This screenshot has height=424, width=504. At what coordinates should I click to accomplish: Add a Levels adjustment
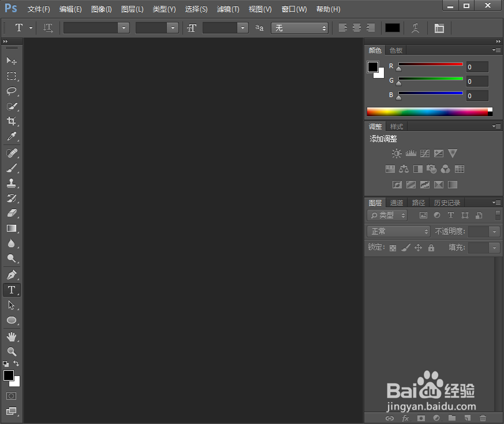(x=411, y=154)
